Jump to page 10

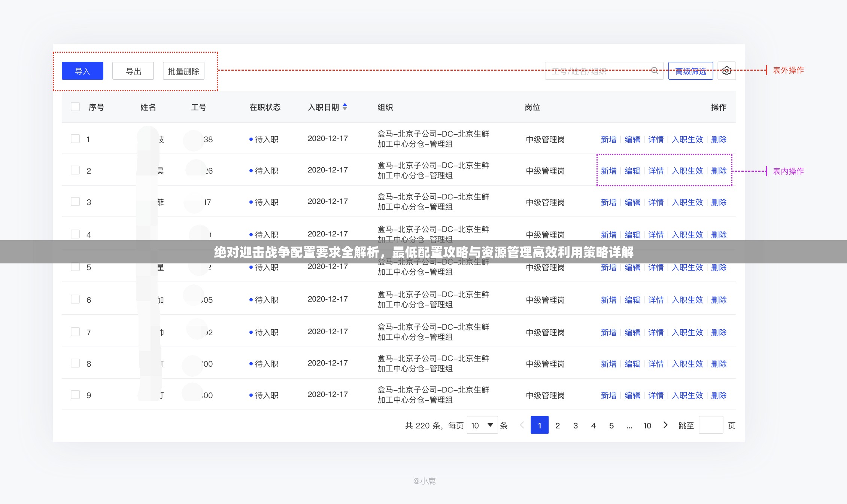pos(647,425)
